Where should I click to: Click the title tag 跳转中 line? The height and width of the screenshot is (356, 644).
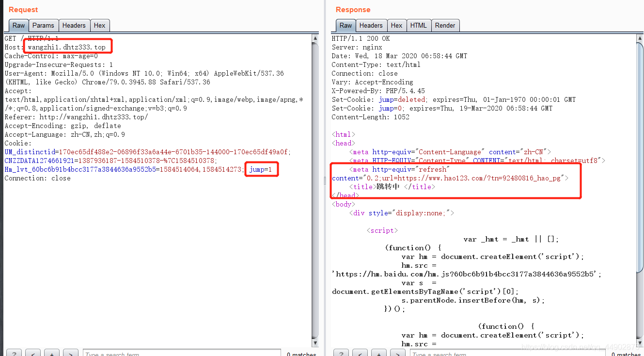click(392, 187)
